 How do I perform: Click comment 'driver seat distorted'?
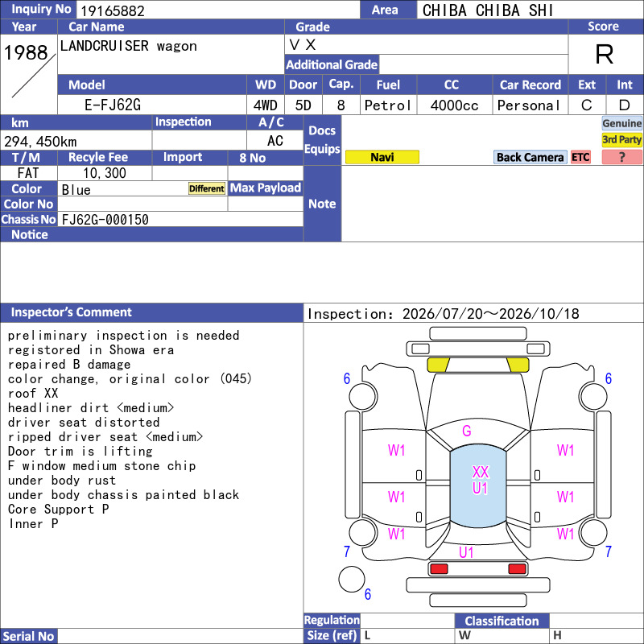[x=84, y=422]
